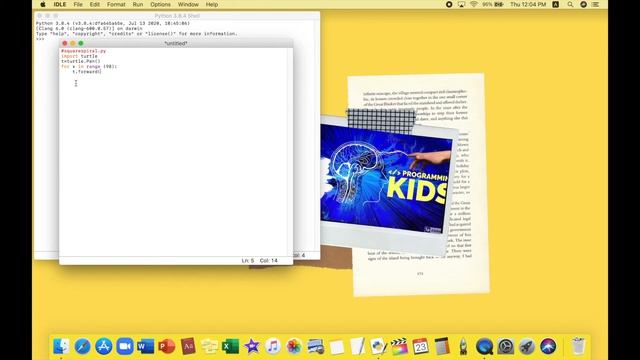Open Calendar showing 23 in the dock
Screen dimensions: 640x360
point(420,347)
